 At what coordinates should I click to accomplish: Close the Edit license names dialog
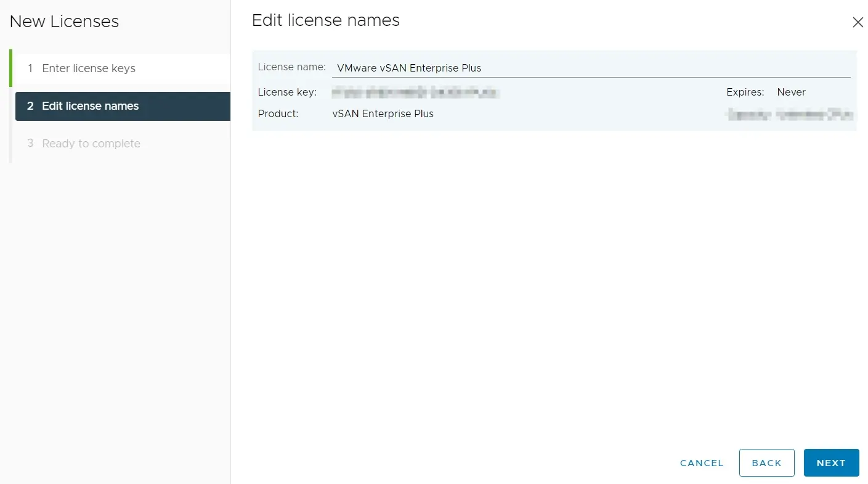pyautogui.click(x=857, y=22)
